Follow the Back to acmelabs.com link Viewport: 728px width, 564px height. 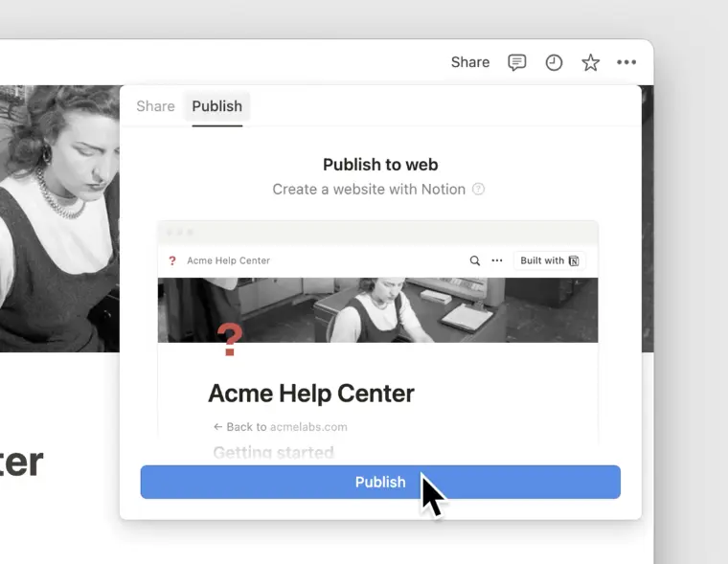click(x=280, y=427)
